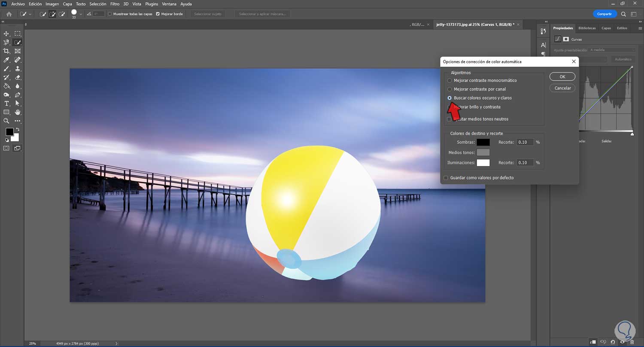
Task: Choose the Clone Stamp tool
Action: tap(18, 69)
